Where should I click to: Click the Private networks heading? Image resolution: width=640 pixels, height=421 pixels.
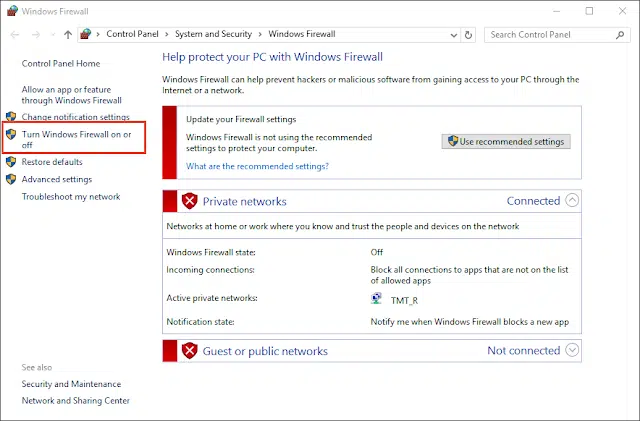[244, 201]
